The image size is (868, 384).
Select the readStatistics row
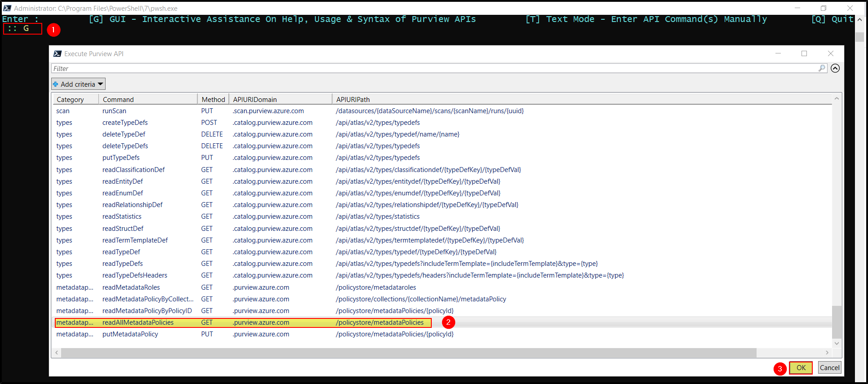click(443, 216)
